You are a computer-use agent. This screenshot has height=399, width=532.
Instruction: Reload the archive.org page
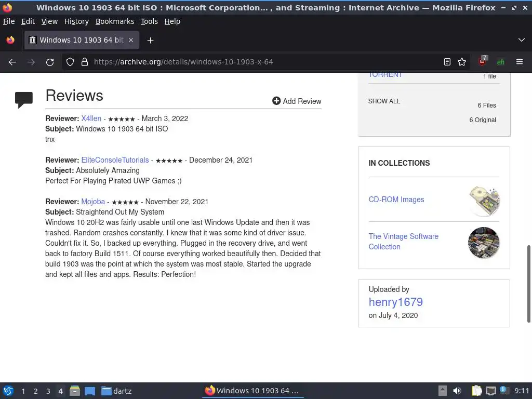pos(50,62)
